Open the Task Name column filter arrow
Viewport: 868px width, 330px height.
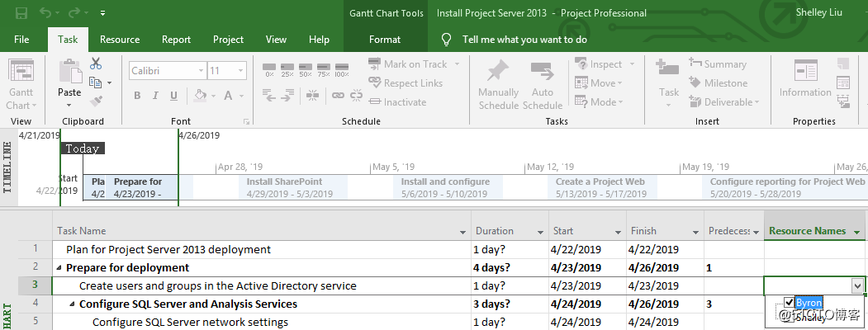point(462,232)
